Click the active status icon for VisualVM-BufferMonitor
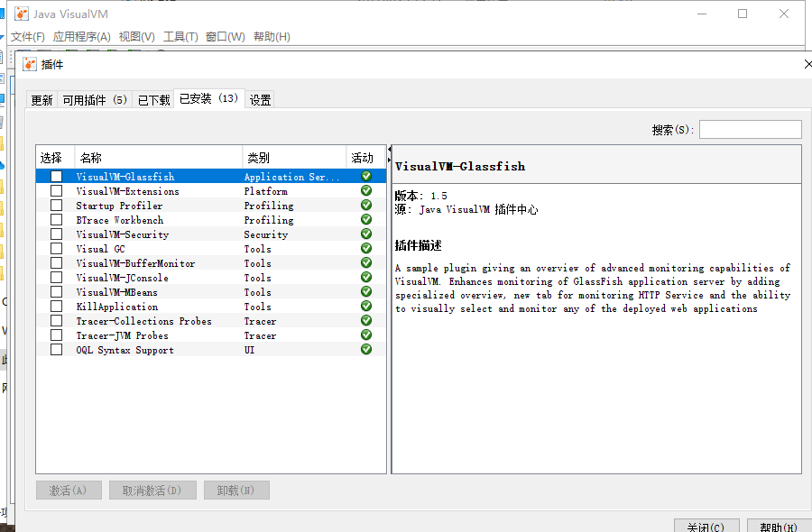812x532 pixels. point(366,263)
